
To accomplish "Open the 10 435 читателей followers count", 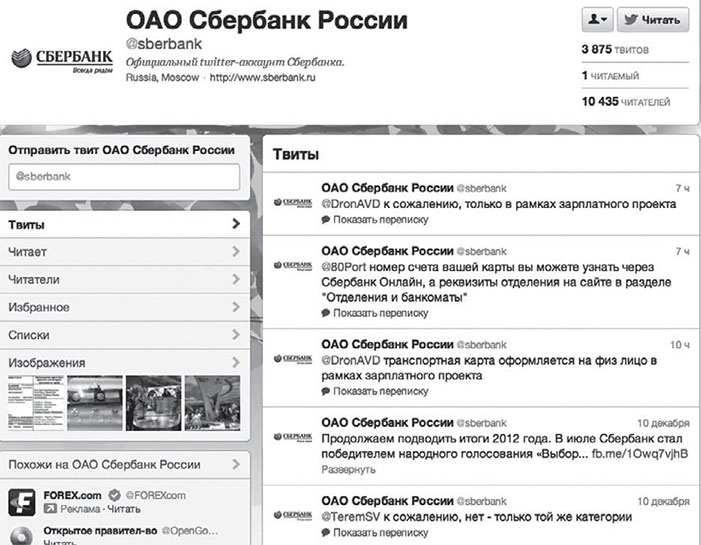I will [626, 102].
